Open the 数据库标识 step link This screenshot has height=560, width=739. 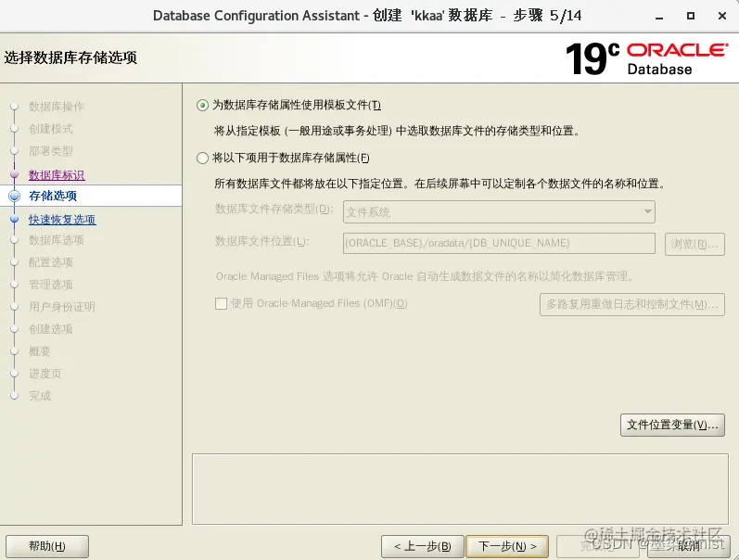(x=57, y=175)
